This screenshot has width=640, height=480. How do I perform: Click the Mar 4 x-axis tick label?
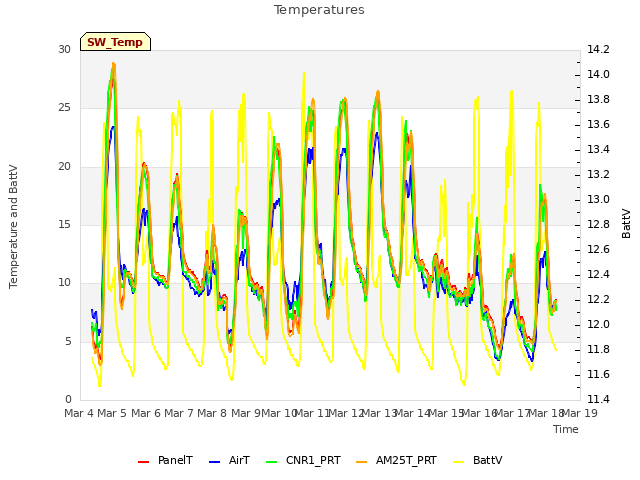pos(79,413)
